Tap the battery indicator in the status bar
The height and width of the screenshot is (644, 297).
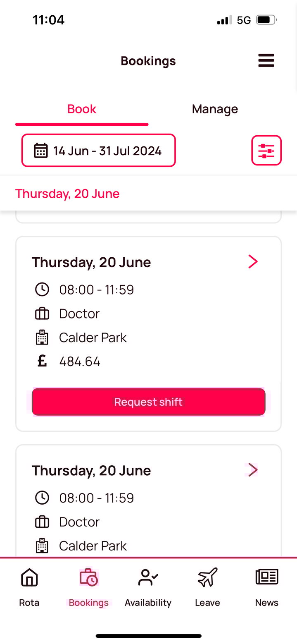click(265, 19)
